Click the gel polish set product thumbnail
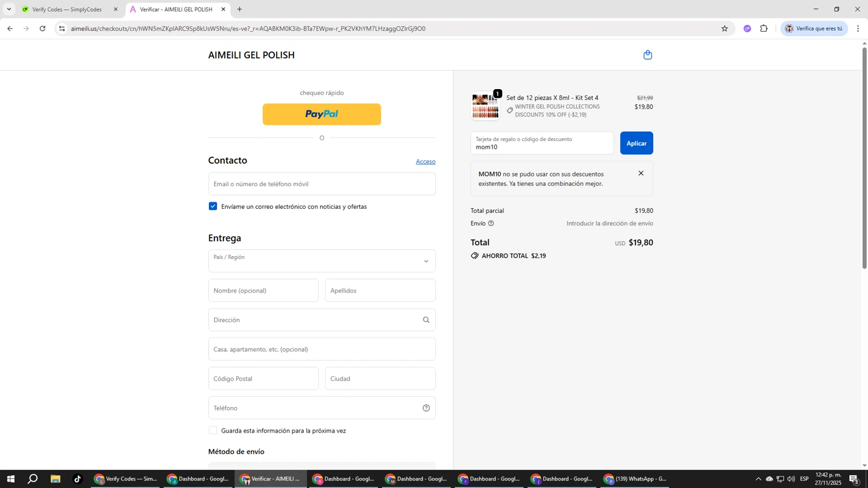The image size is (868, 488). (x=485, y=106)
